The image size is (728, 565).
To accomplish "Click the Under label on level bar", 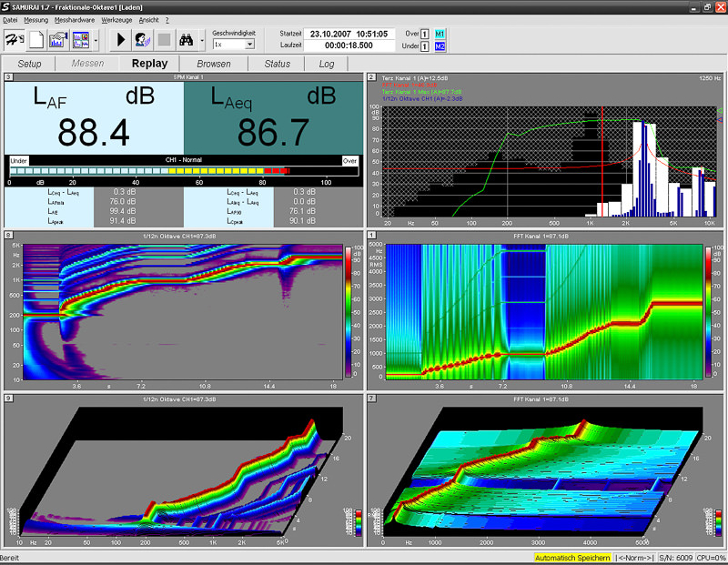I will [18, 161].
